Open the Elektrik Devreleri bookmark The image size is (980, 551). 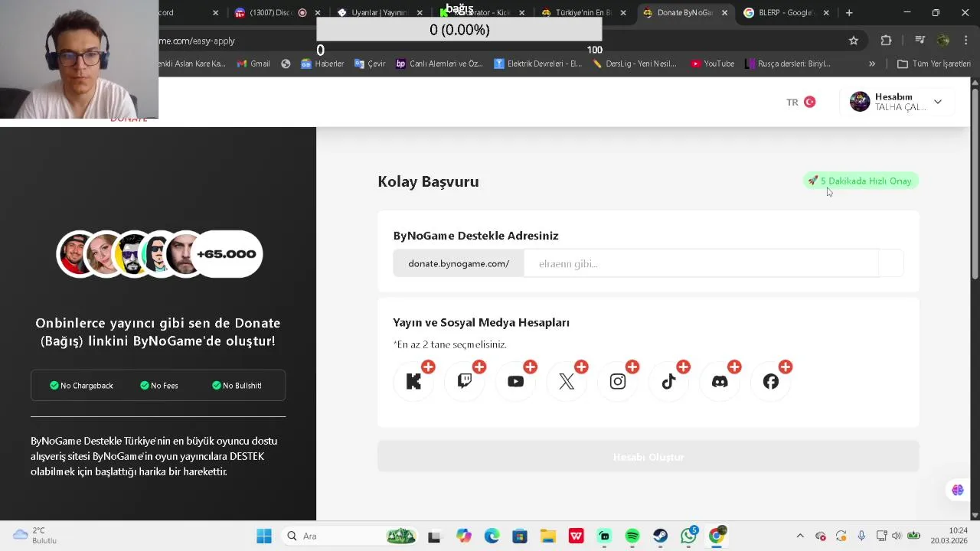point(537,64)
